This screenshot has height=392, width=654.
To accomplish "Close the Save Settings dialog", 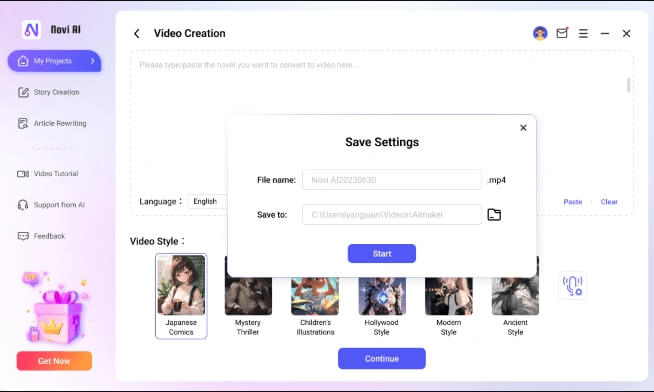I will point(523,128).
